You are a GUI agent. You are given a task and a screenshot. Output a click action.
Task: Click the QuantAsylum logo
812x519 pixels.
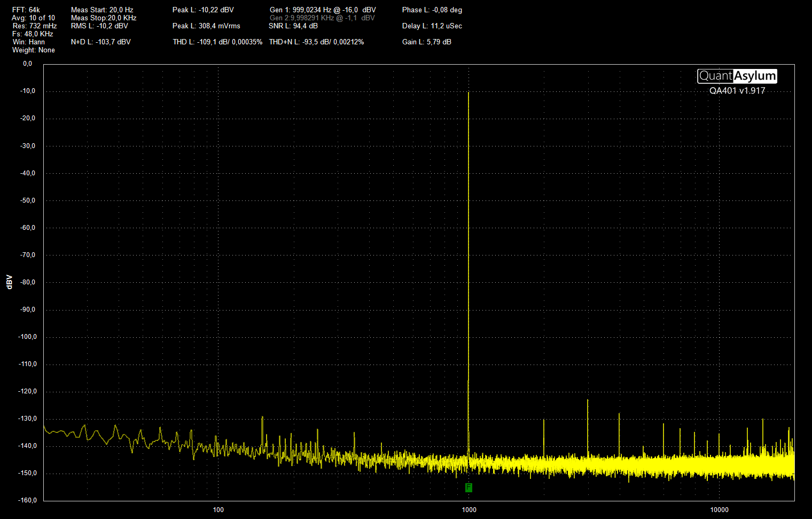[737, 76]
